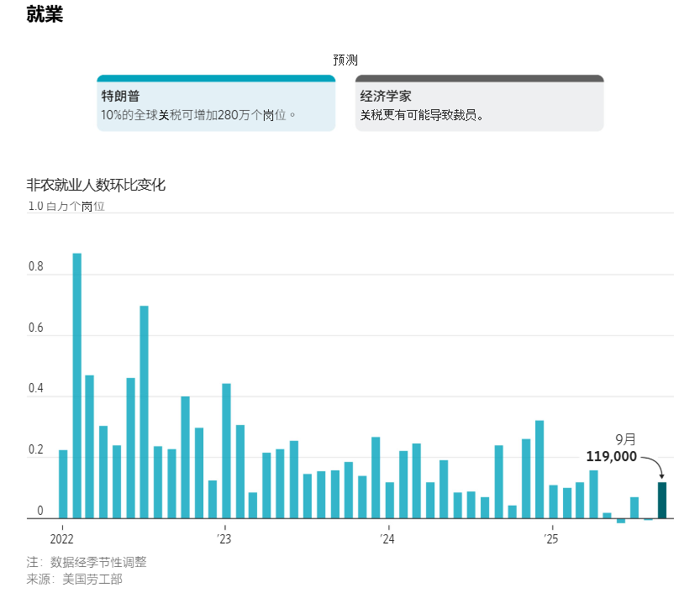This screenshot has height=593, width=700.
Task: Select the 2022 x-axis label
Action: coord(62,538)
